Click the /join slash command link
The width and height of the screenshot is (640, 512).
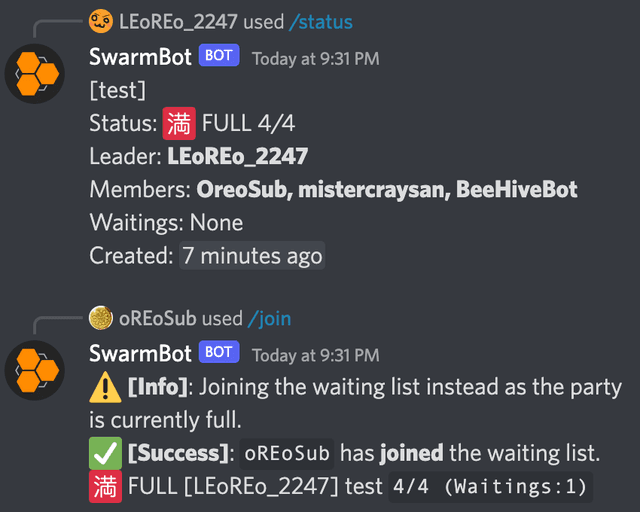tap(269, 318)
